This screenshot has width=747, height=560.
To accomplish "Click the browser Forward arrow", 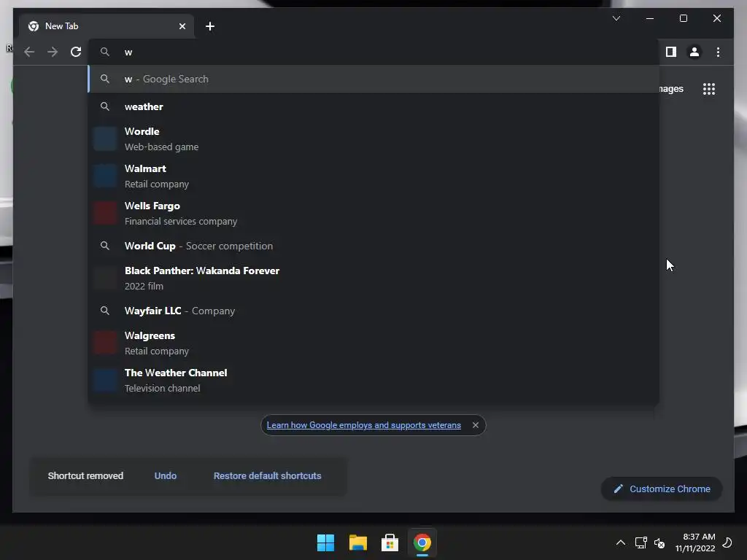I will (53, 52).
